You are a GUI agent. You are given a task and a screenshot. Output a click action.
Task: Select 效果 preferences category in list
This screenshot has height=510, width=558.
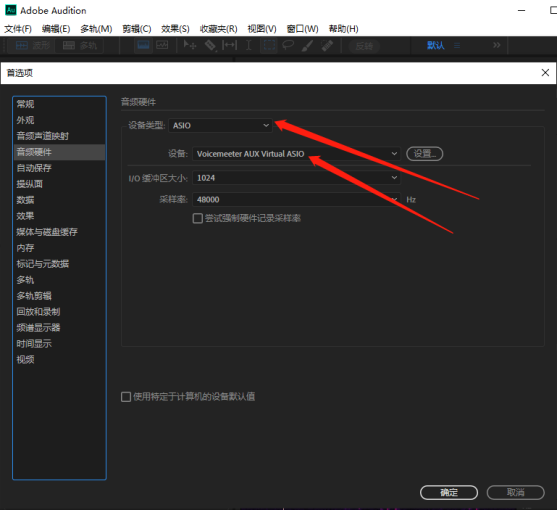pos(59,216)
